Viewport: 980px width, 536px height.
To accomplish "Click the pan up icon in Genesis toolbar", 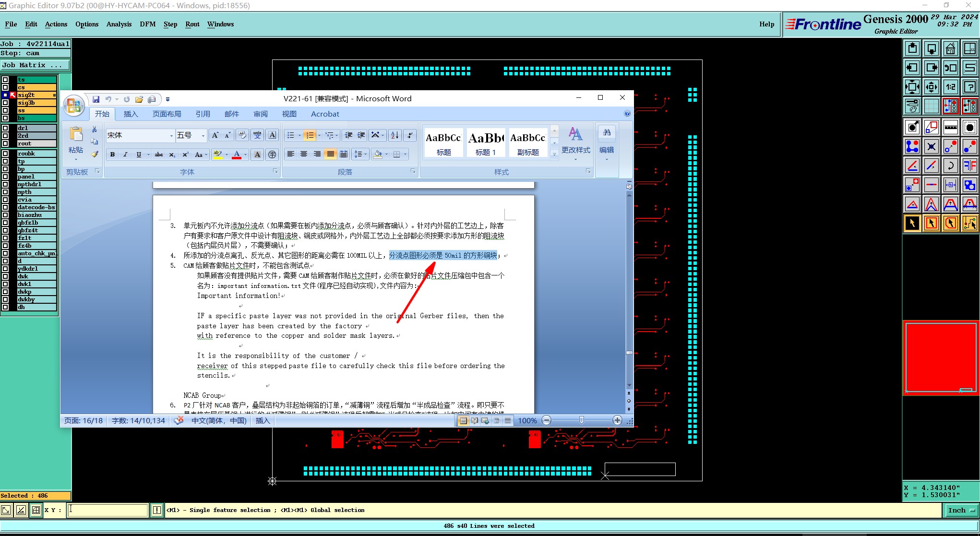I will pyautogui.click(x=912, y=48).
